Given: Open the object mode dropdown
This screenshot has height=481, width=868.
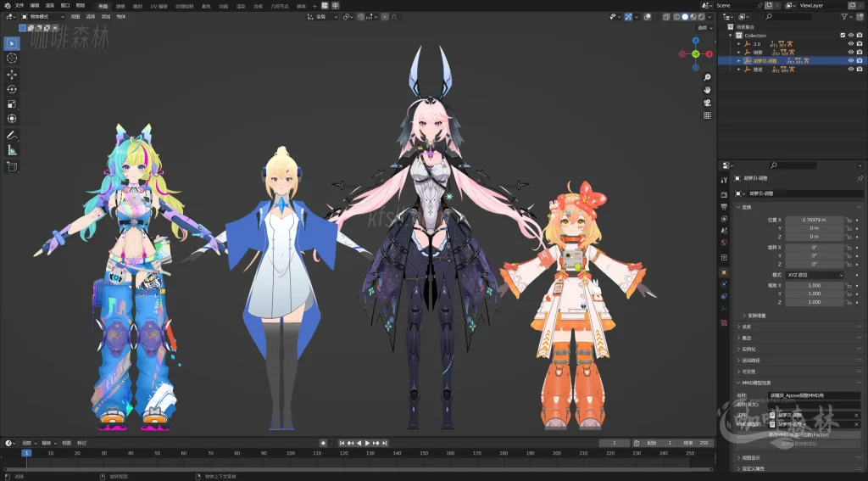Looking at the screenshot, I should pos(42,17).
